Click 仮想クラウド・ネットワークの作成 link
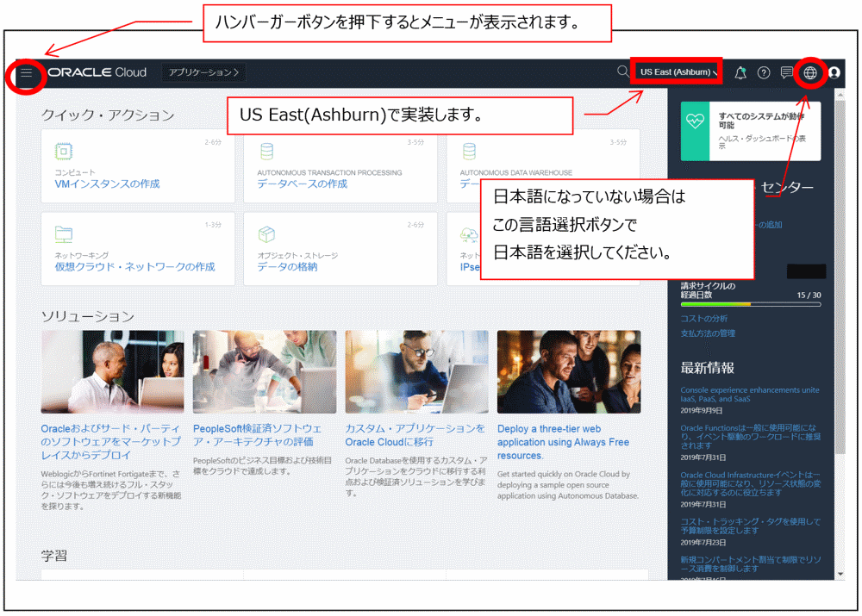The image size is (862, 616). pos(134,267)
